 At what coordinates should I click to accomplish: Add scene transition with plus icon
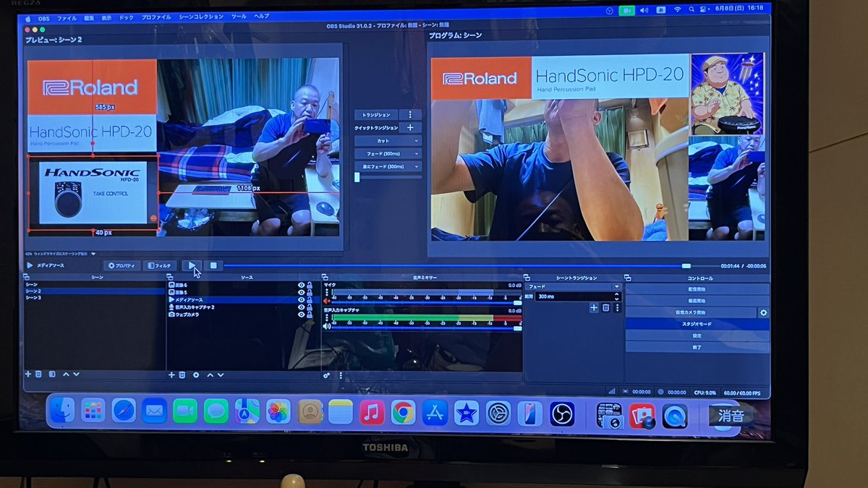594,308
